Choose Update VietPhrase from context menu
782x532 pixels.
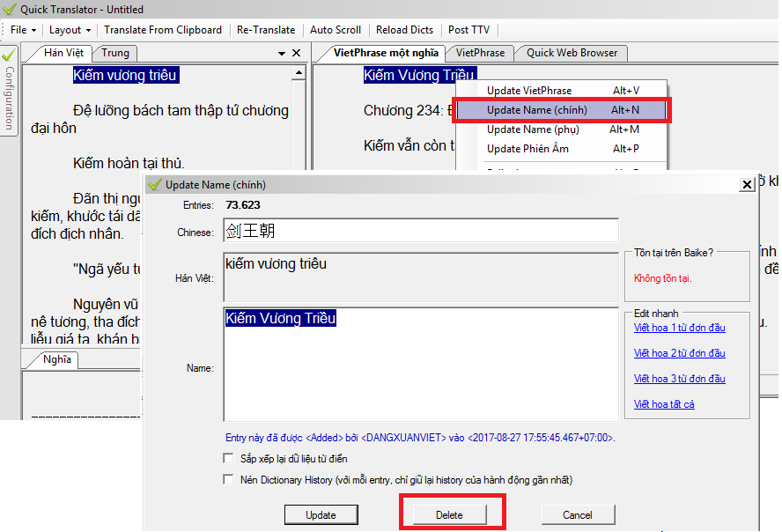click(x=528, y=91)
